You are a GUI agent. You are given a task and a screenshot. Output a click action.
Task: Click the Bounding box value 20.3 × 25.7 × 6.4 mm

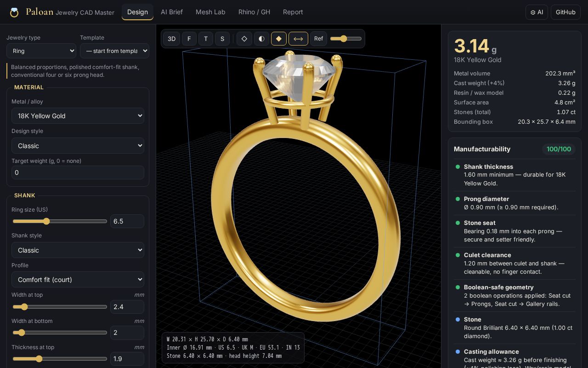[547, 122]
